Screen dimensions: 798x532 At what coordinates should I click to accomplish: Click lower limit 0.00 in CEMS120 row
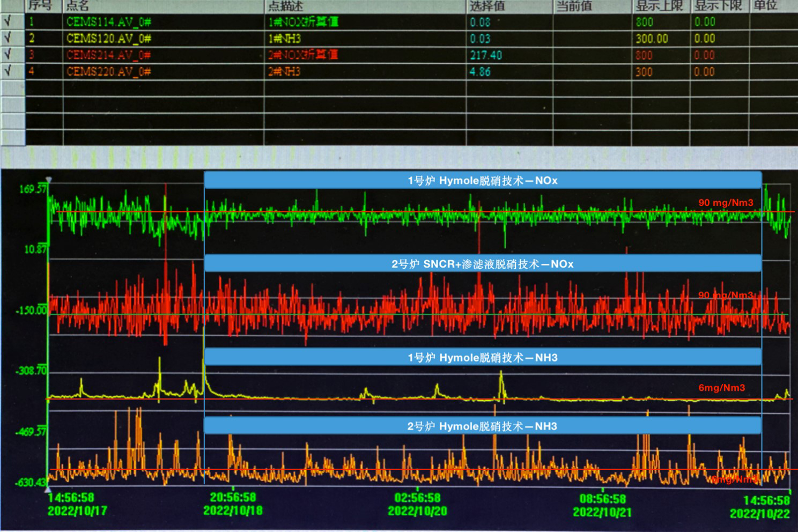pos(705,39)
